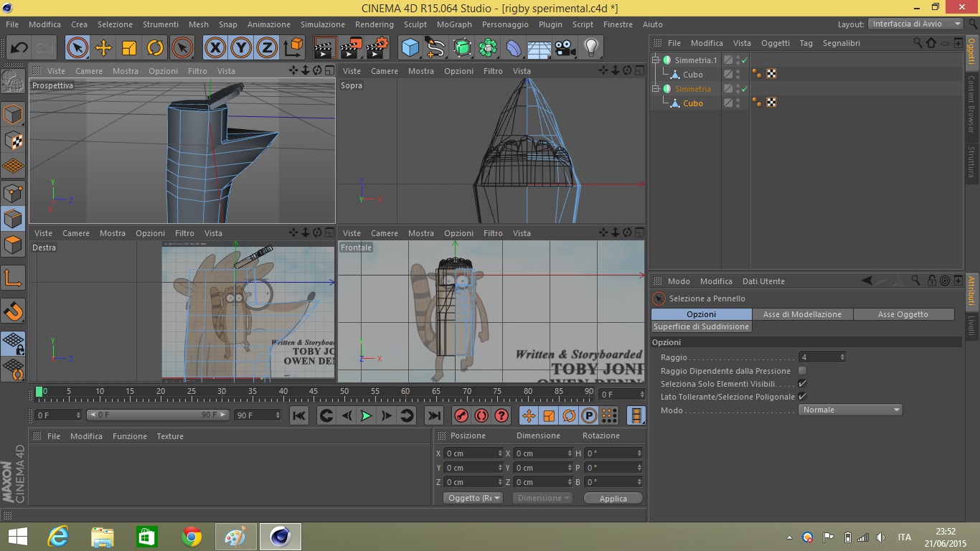Open the MoGraph menu
This screenshot has height=551, width=980.
pyautogui.click(x=454, y=24)
